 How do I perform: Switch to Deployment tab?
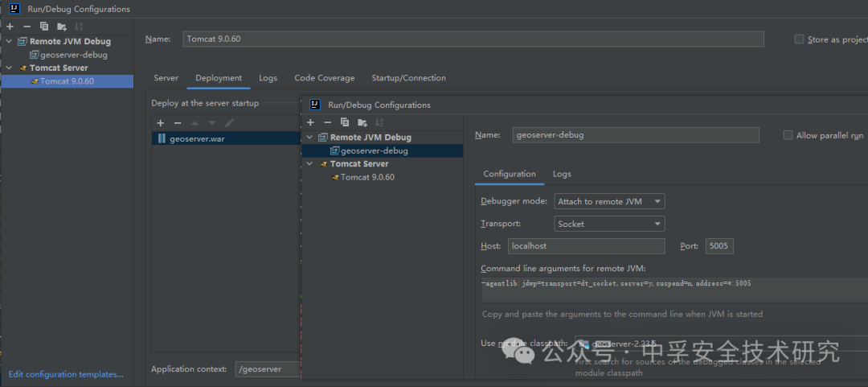tap(219, 78)
